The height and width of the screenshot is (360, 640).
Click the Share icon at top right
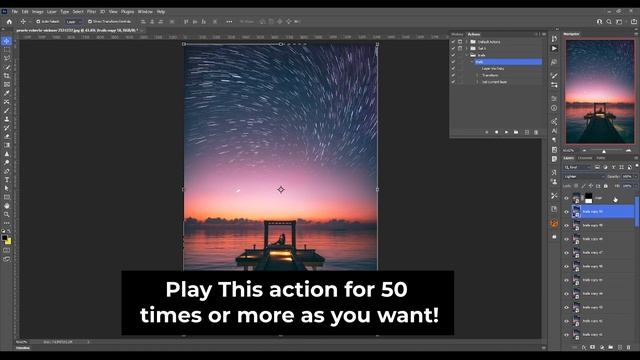[x=634, y=22]
